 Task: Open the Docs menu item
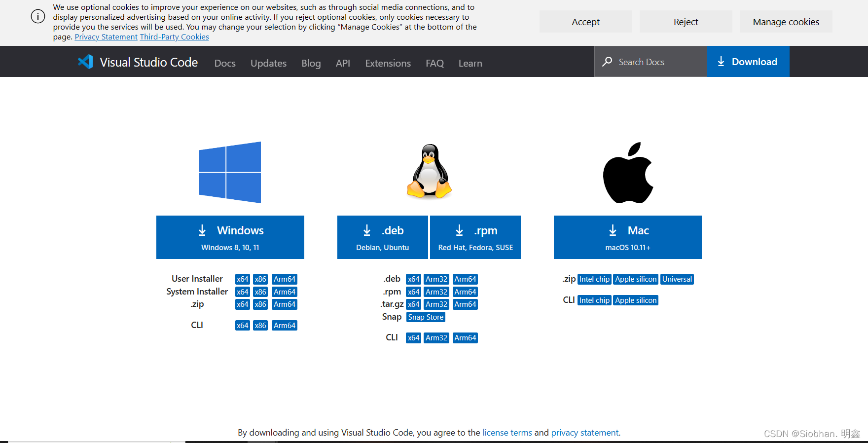click(225, 63)
